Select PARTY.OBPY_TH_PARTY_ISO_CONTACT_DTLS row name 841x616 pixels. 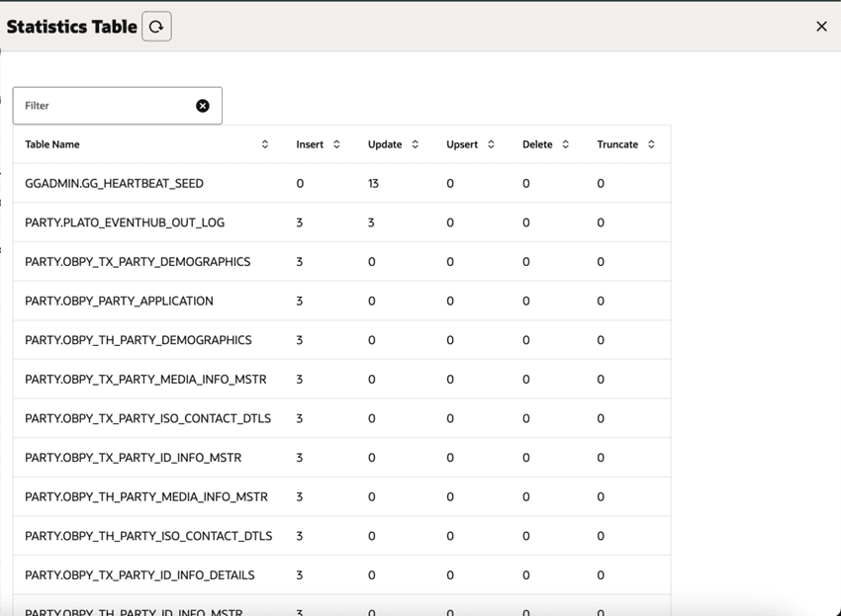click(x=148, y=536)
